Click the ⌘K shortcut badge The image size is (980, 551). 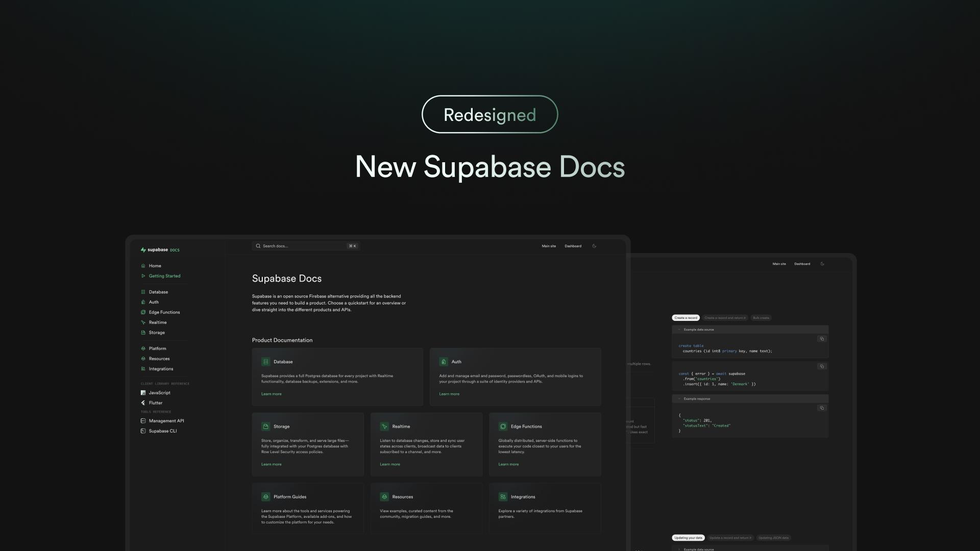[353, 246]
